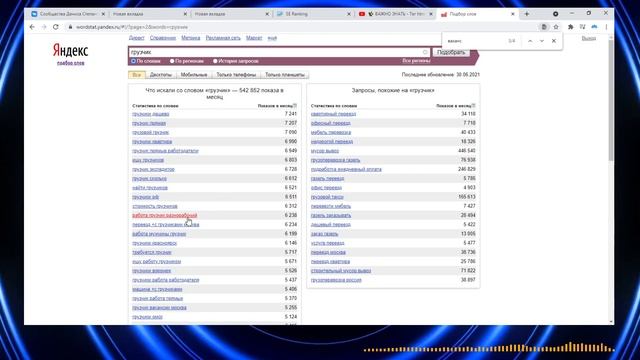Open the Маркет link
The image size is (640, 360).
[x=254, y=38]
